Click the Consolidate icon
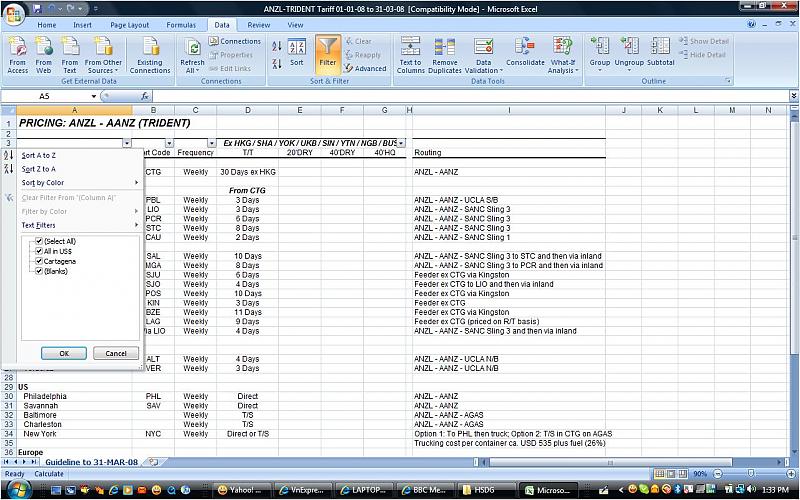The width and height of the screenshot is (800, 500). point(525,50)
